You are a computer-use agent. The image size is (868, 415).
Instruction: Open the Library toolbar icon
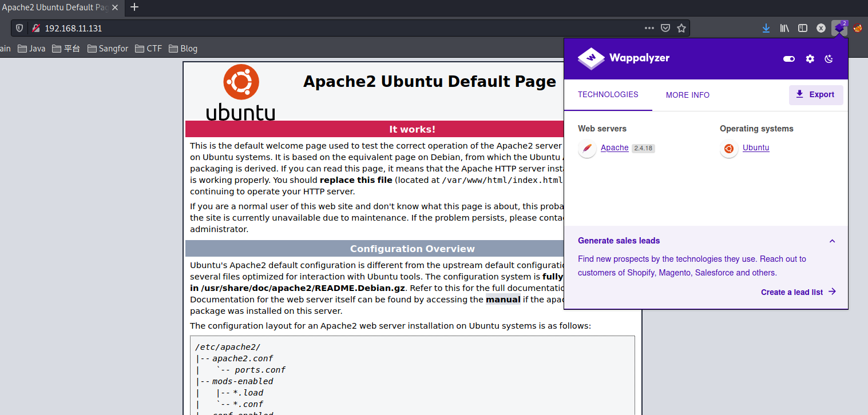(785, 28)
